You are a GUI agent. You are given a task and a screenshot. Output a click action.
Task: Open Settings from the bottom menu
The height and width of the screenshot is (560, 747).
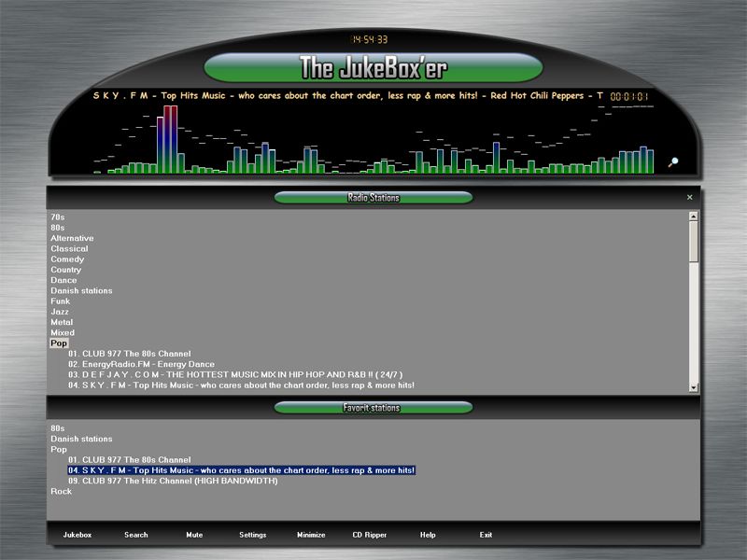[252, 535]
